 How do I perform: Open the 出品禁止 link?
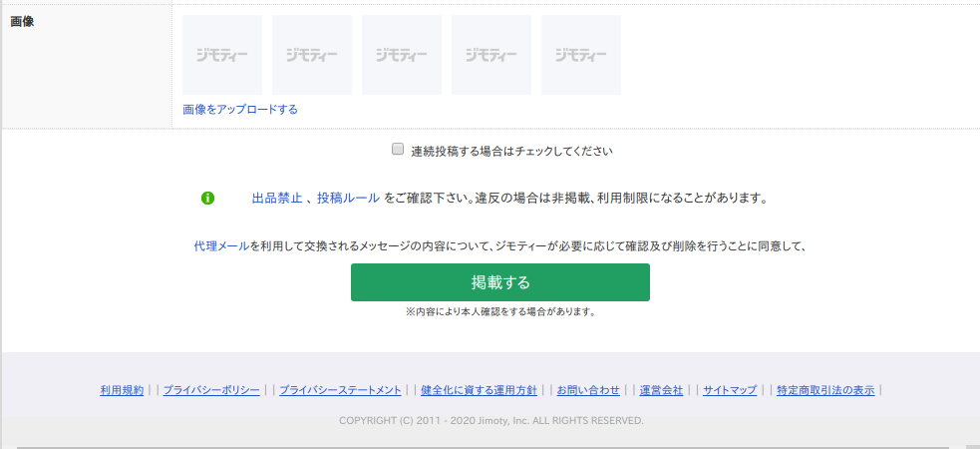click(276, 198)
